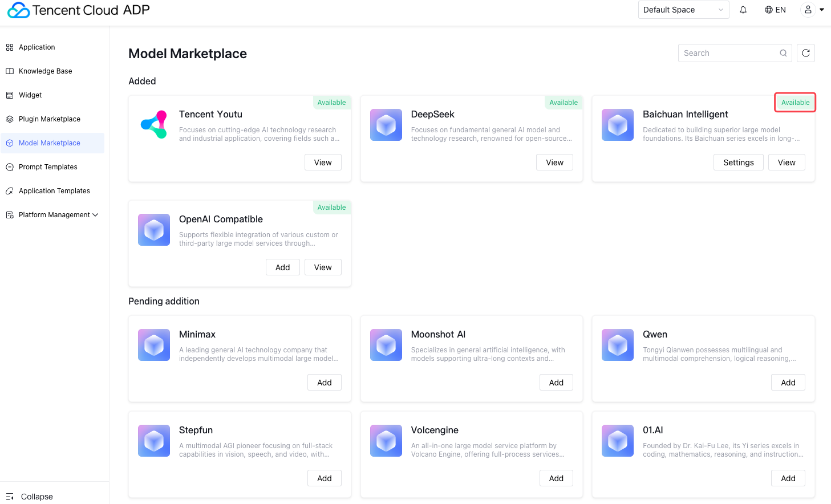Add the Volcengine provider
Screen dimensions: 831x504
[557, 478]
